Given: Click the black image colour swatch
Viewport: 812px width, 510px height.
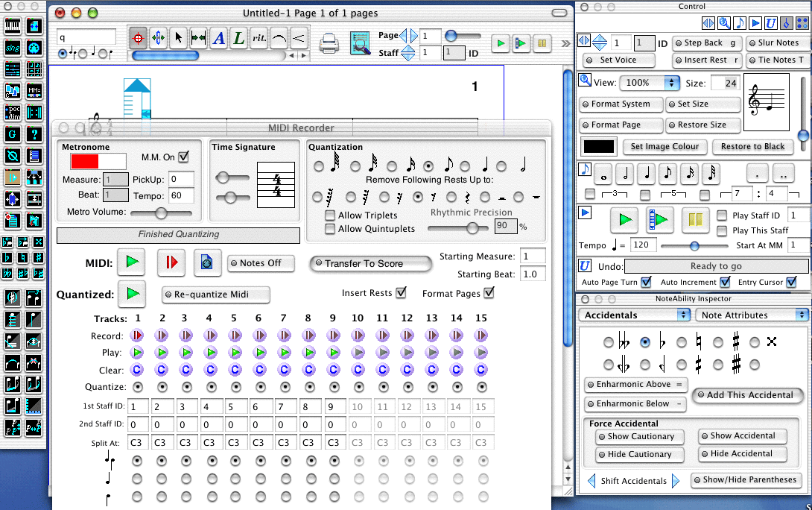Looking at the screenshot, I should pos(599,146).
